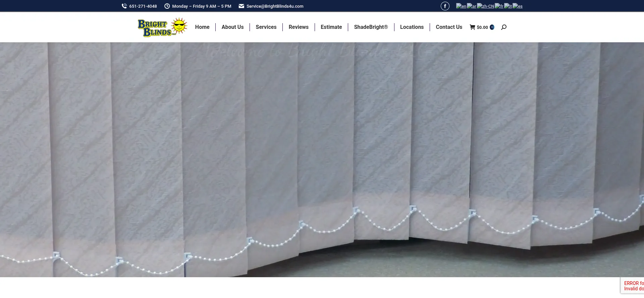Click the 651-271-4048 phone number
Viewport: 644px width, 298px height.
tap(143, 6)
